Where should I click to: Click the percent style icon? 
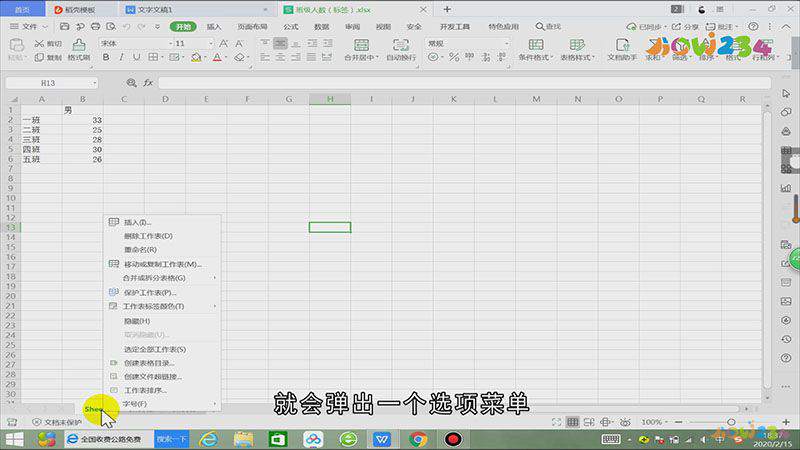coord(454,58)
